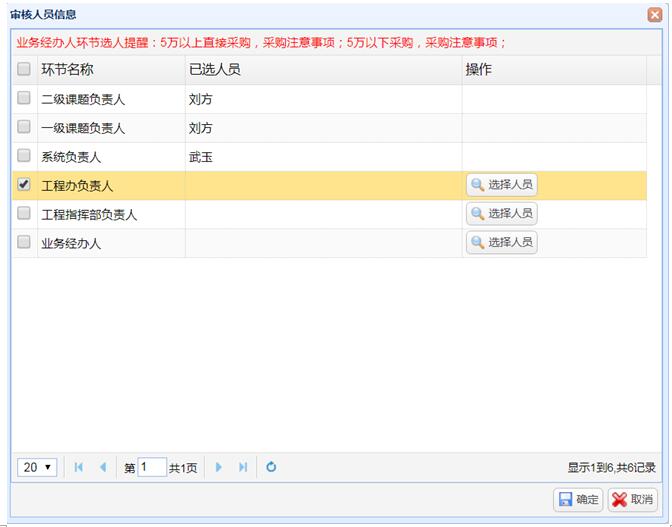The width and height of the screenshot is (672, 527).
Task: Click 武玉 in 系统负责人 row
Action: click(201, 157)
